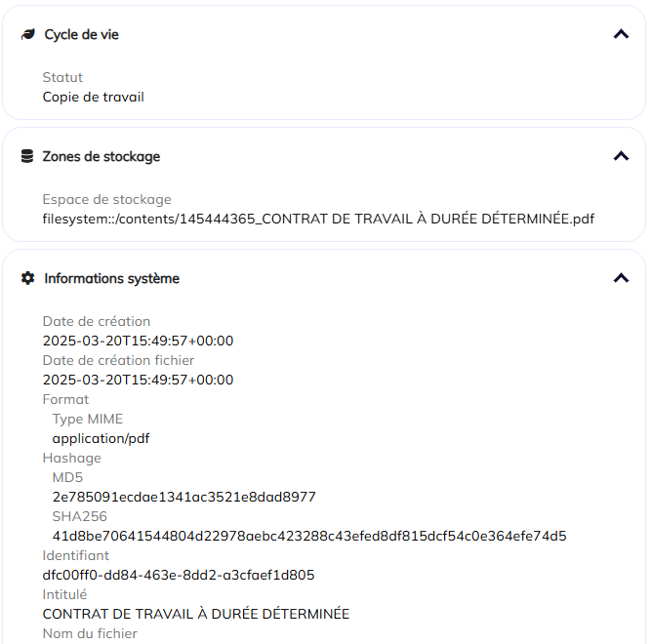Viewport: 651px width, 644px height.
Task: Click the database icon beside Zones de stockage
Action: pos(27,156)
